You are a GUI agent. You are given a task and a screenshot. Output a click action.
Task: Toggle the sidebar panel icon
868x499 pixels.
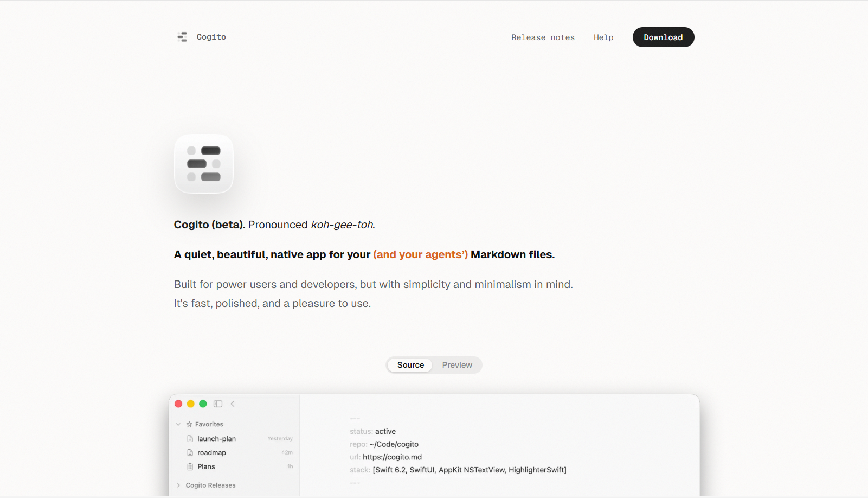click(218, 404)
